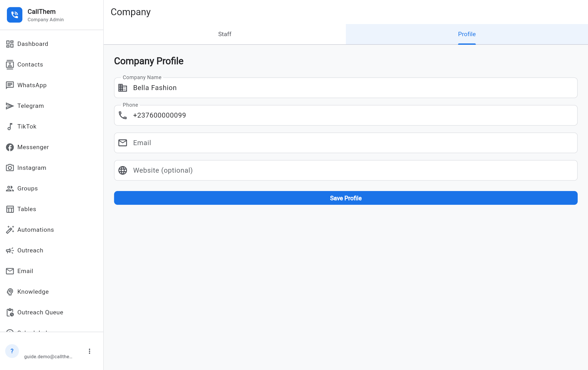Open Messenger label in the sidebar
This screenshot has width=588, height=370.
tap(33, 147)
